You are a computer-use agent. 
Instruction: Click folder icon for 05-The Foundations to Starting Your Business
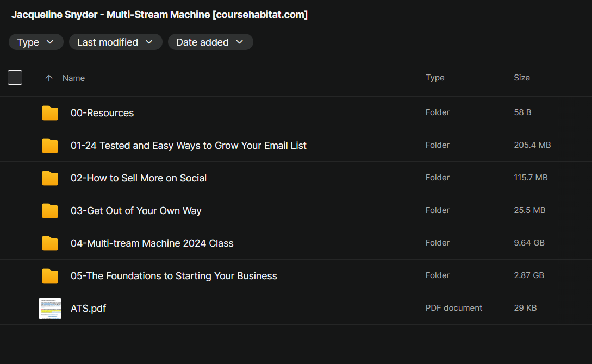pos(50,276)
